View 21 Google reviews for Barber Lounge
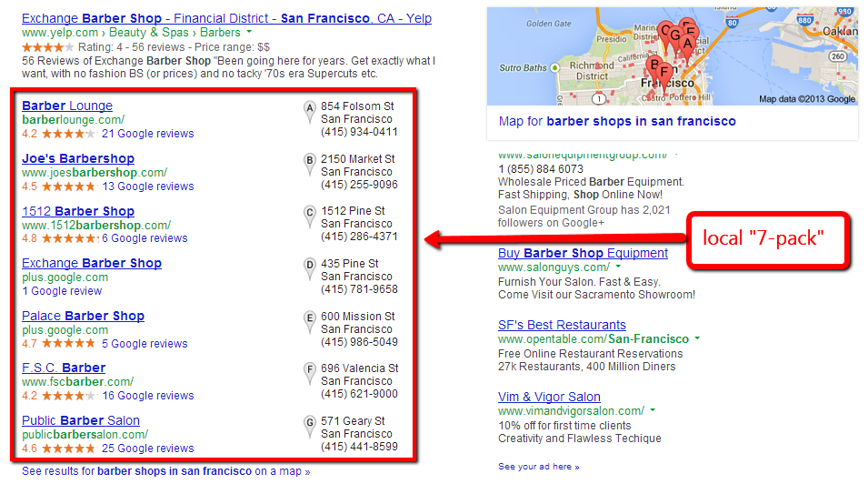 (148, 134)
